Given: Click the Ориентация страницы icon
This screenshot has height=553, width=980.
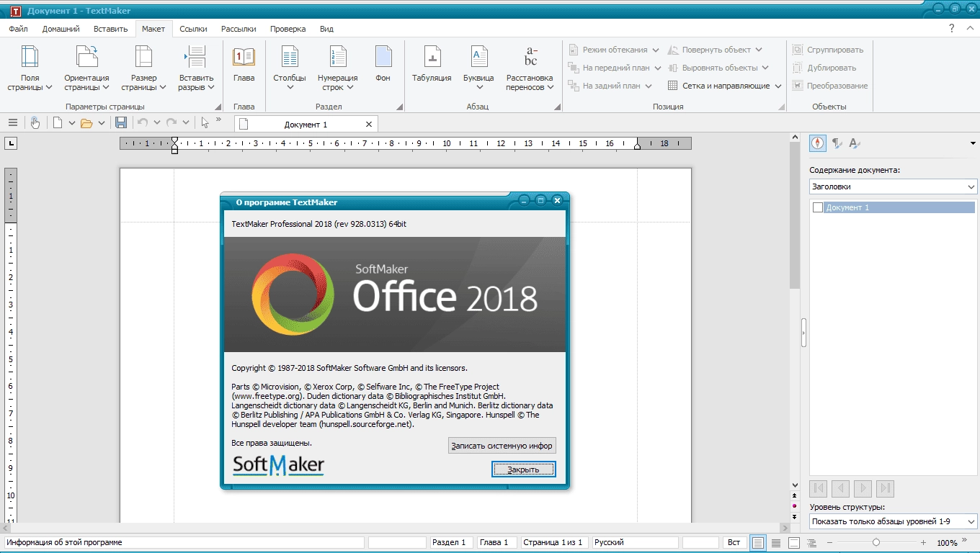Looking at the screenshot, I should (x=86, y=57).
